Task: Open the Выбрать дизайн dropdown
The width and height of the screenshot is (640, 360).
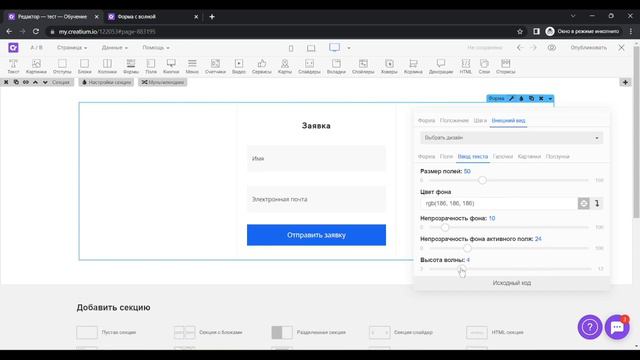Action: [511, 138]
